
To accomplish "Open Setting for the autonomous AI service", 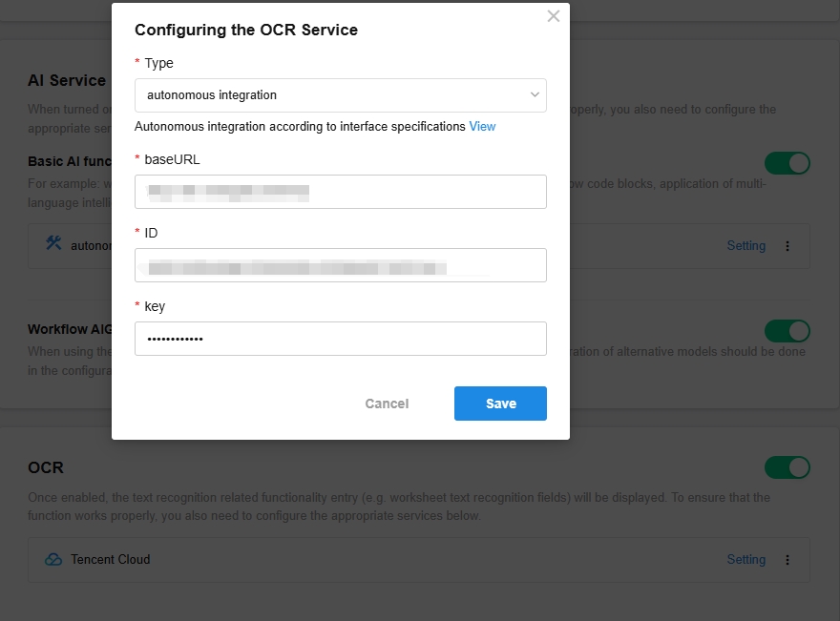I will 745,246.
